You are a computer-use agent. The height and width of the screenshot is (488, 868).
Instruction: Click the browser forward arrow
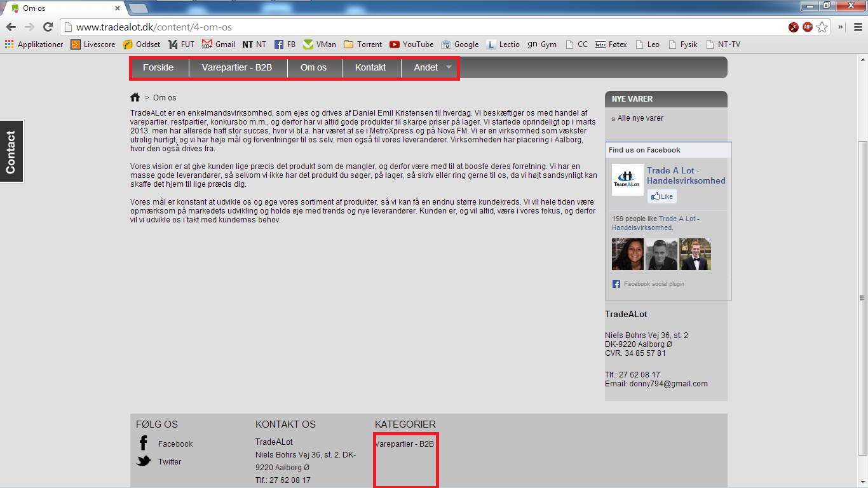(29, 27)
